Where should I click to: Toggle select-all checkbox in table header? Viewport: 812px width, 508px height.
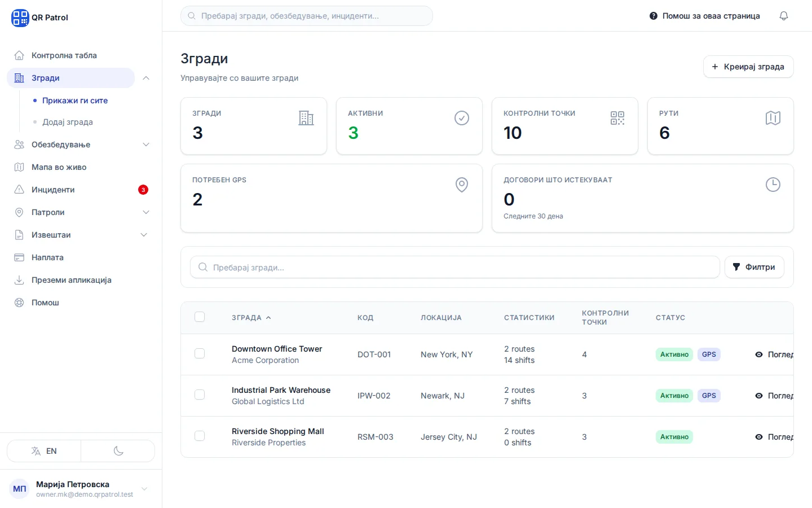[x=200, y=317]
